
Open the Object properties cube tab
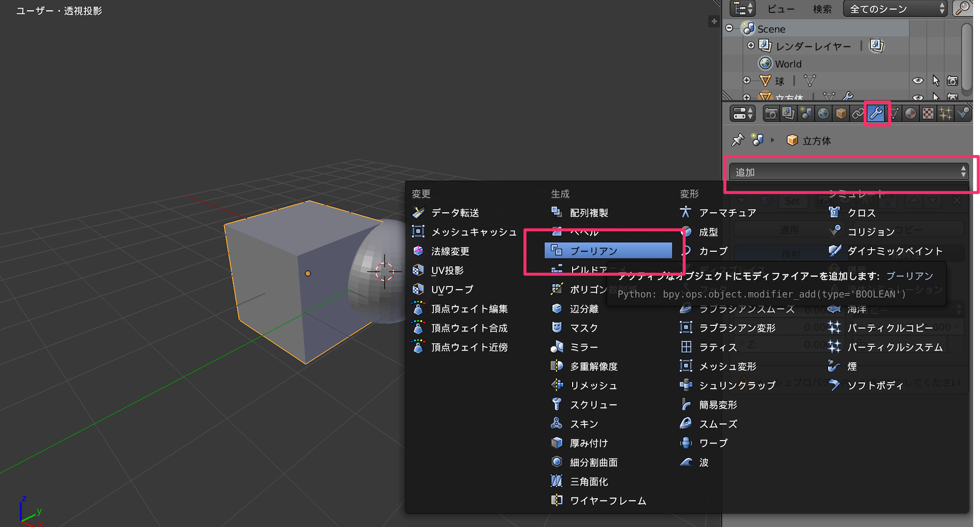841,114
